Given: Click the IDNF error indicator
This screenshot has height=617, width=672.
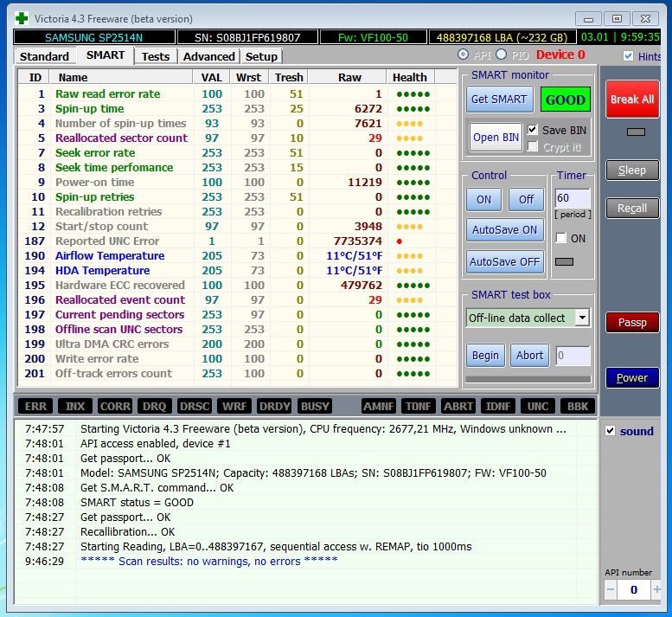Looking at the screenshot, I should pyautogui.click(x=498, y=406).
